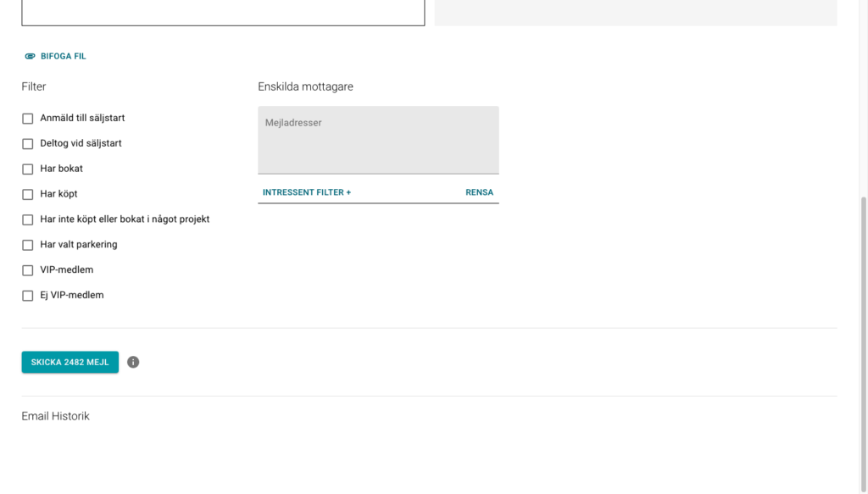The width and height of the screenshot is (868, 494).
Task: Click the message text box at the top
Action: 223,12
